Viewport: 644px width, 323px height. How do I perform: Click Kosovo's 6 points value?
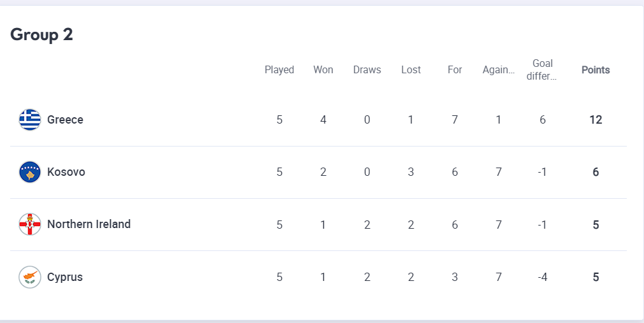[x=596, y=172]
